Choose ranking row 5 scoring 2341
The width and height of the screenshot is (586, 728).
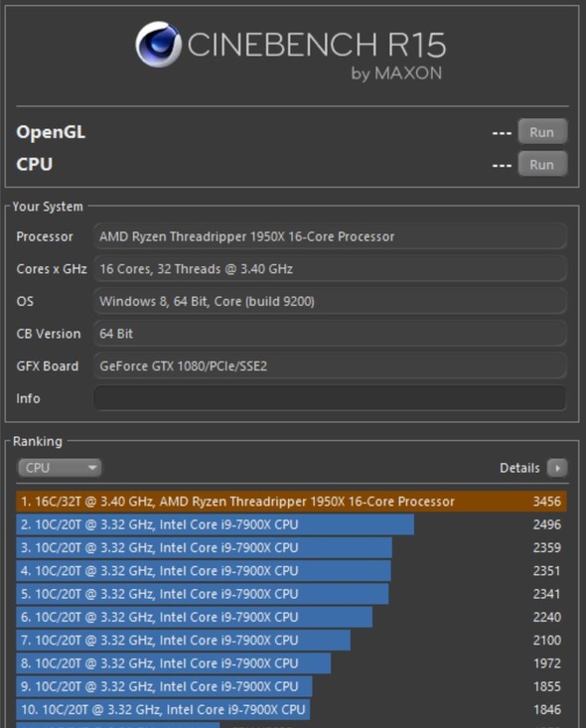click(x=292, y=594)
